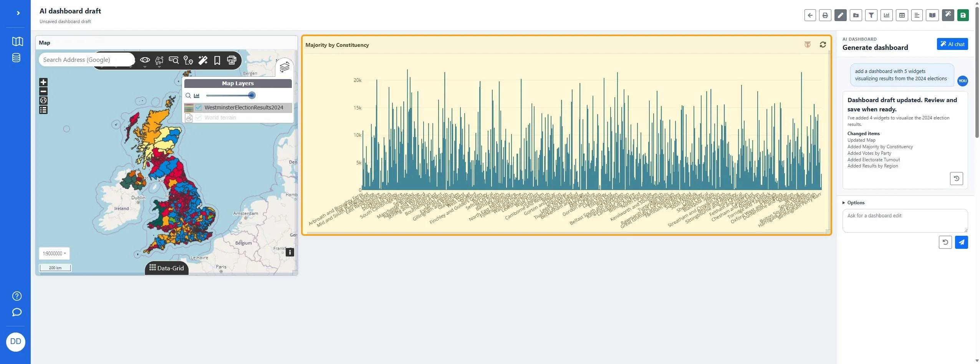Image resolution: width=980 pixels, height=364 pixels.
Task: Zoom out on the map
Action: [x=43, y=91]
